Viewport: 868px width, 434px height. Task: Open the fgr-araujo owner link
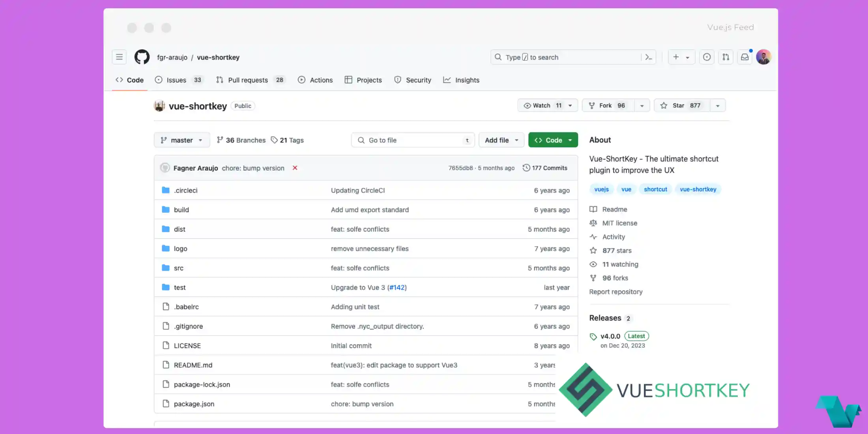[x=172, y=57]
